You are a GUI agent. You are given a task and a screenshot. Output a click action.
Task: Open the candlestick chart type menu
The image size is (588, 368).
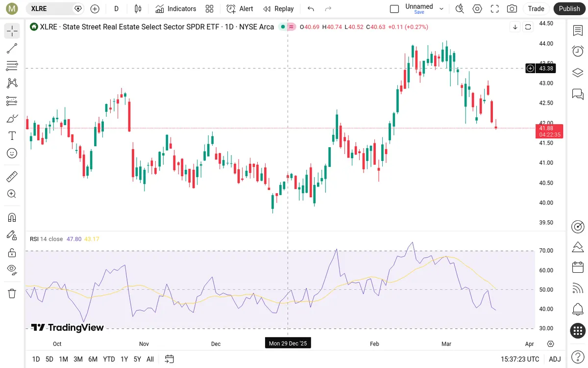coord(138,9)
